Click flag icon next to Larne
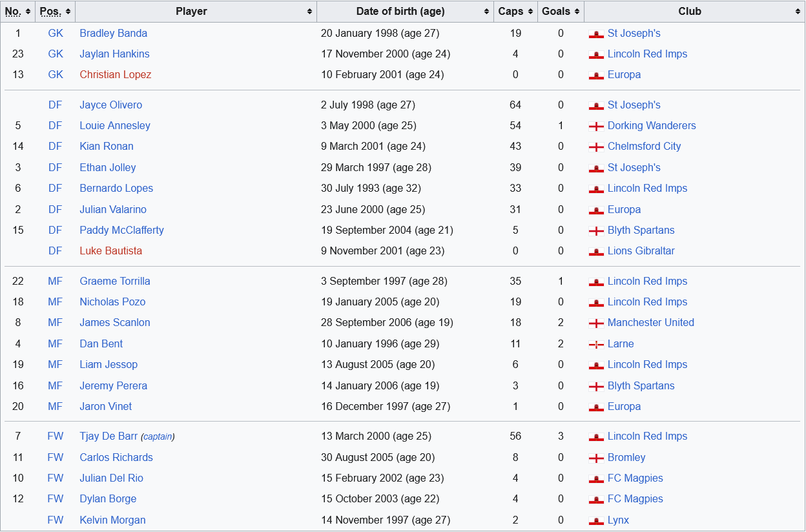 point(596,344)
